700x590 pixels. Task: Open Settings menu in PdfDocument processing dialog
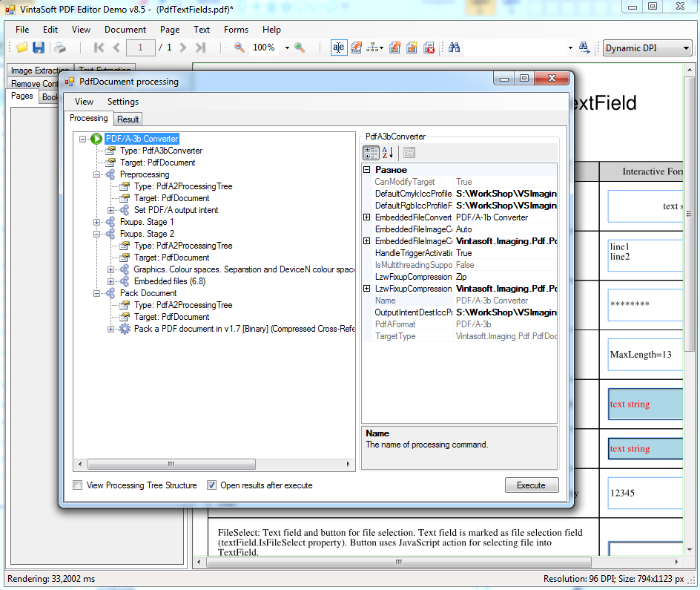[123, 102]
